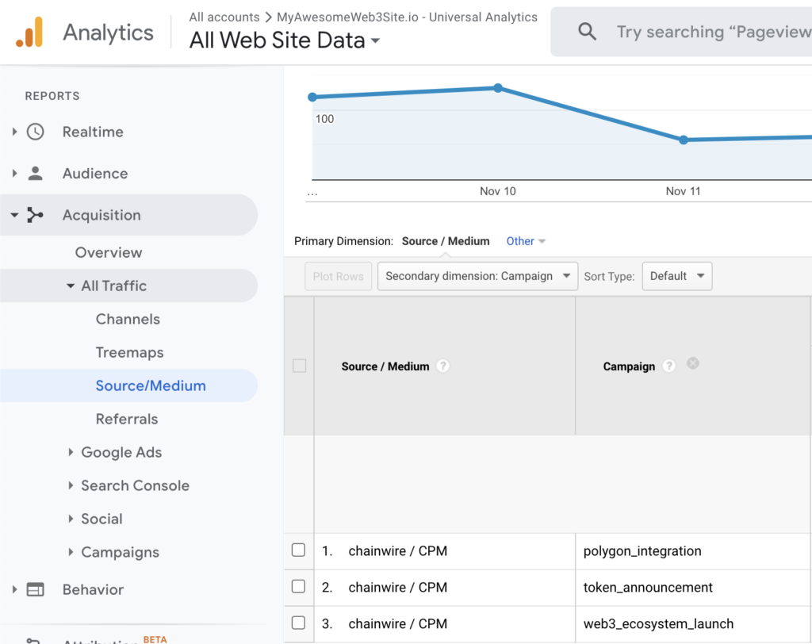
Task: Click the Google Analytics logo icon
Action: click(29, 33)
